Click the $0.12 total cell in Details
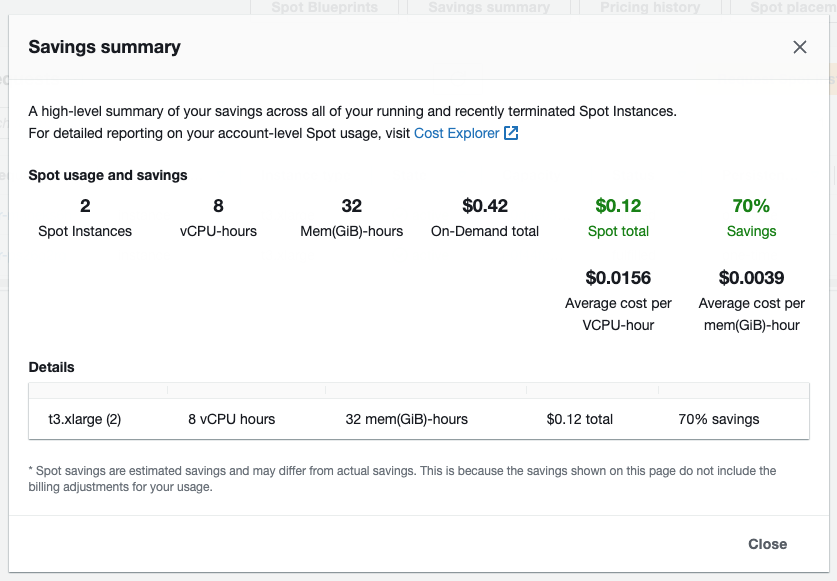Image resolution: width=837 pixels, height=581 pixels. [580, 419]
